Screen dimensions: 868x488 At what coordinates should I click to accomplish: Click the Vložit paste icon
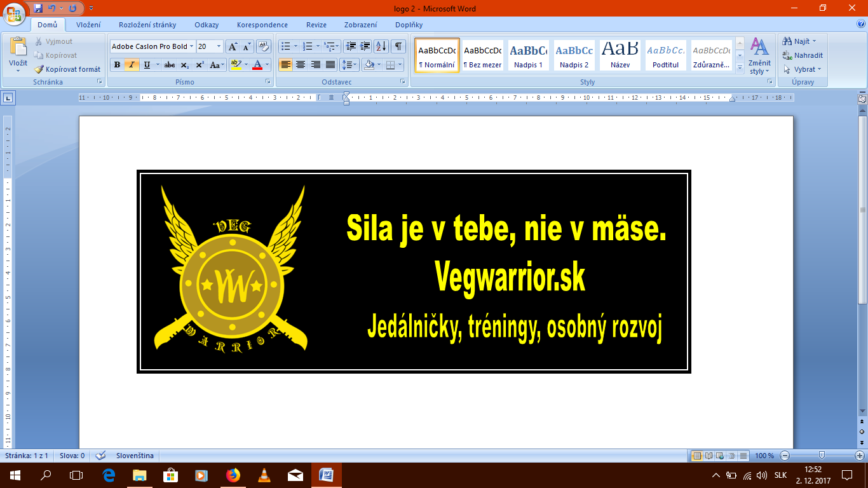coord(18,47)
